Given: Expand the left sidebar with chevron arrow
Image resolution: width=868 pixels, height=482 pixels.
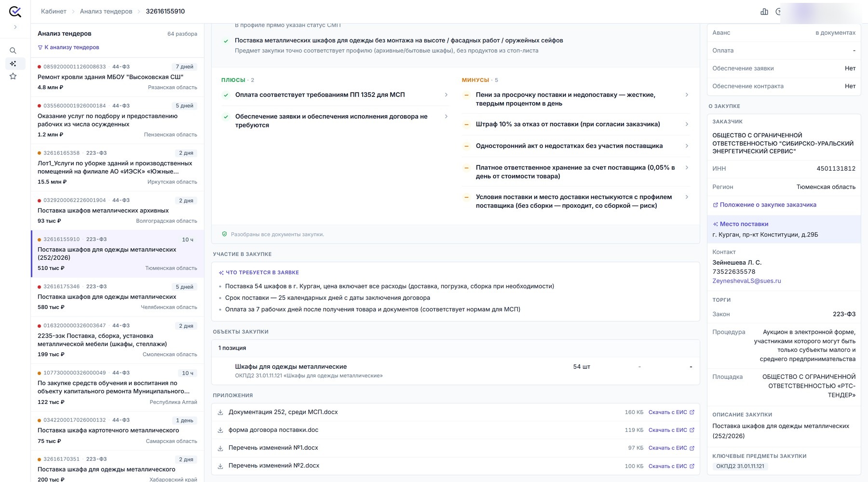Looking at the screenshot, I should coord(15,27).
